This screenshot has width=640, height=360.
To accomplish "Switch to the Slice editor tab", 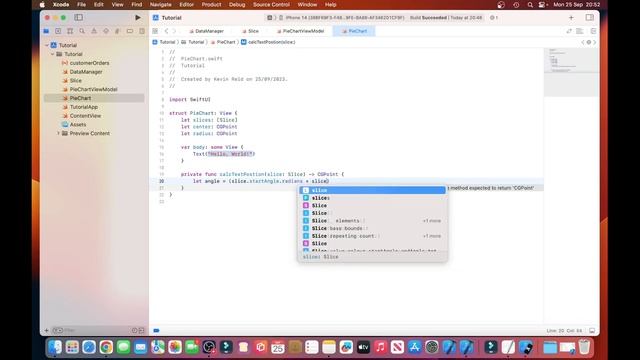I will [250, 31].
